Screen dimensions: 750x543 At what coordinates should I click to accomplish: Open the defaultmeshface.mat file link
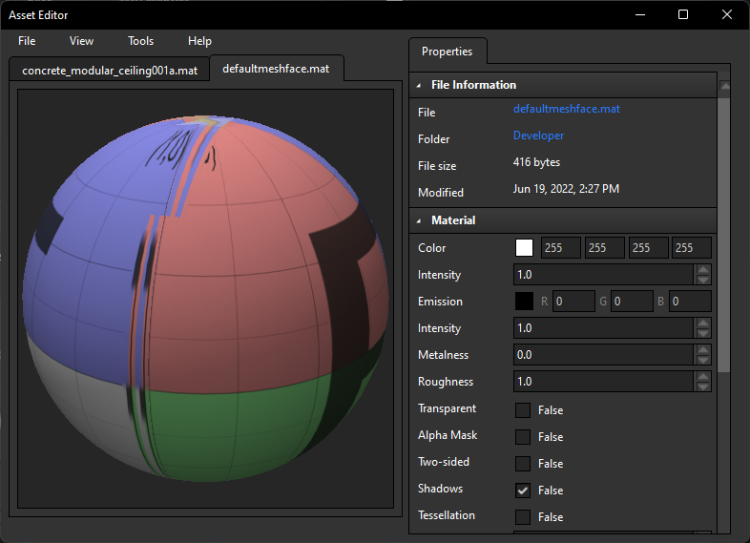[x=566, y=109]
